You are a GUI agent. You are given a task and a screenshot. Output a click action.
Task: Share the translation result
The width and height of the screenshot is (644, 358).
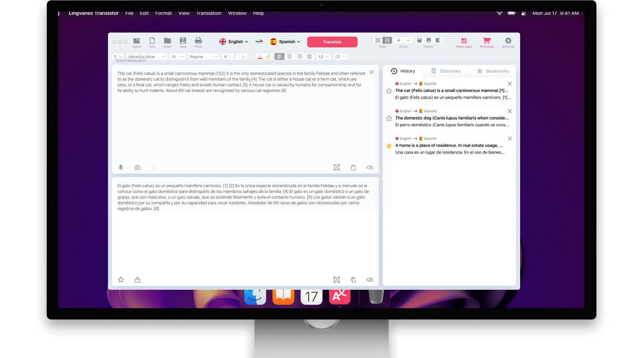tap(137, 279)
